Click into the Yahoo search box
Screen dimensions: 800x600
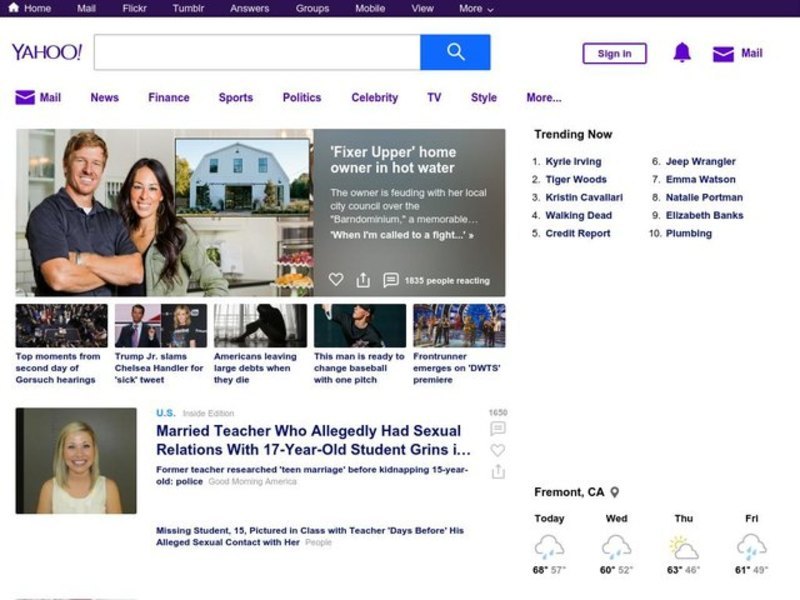pyautogui.click(x=257, y=52)
